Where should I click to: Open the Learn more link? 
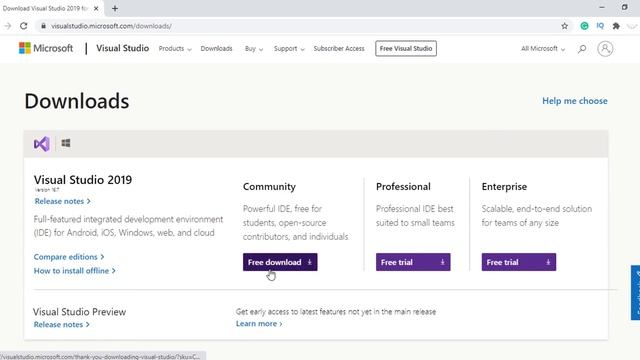[259, 324]
